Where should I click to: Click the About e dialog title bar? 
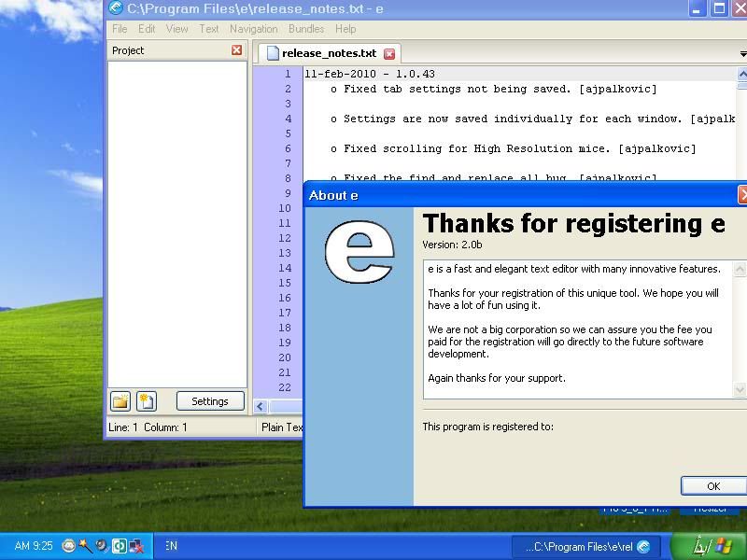[525, 195]
